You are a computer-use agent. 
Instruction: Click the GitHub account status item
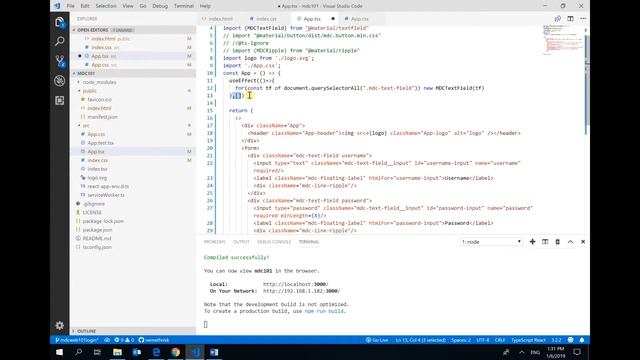point(153,340)
